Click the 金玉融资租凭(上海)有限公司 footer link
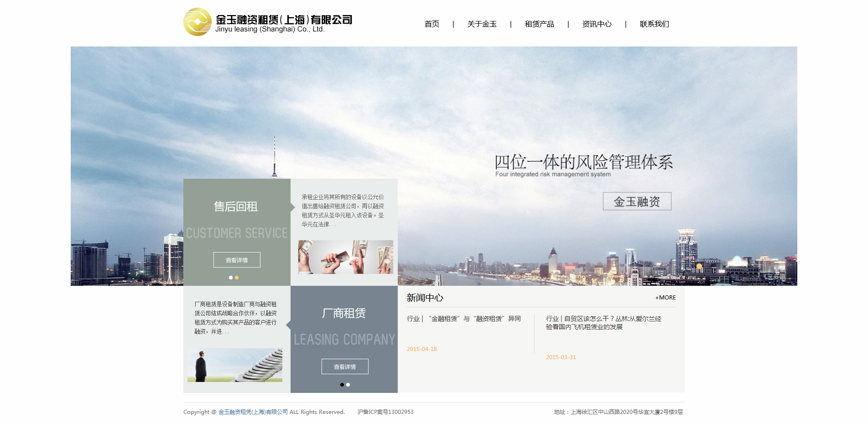The image size is (868, 423). tap(253, 412)
